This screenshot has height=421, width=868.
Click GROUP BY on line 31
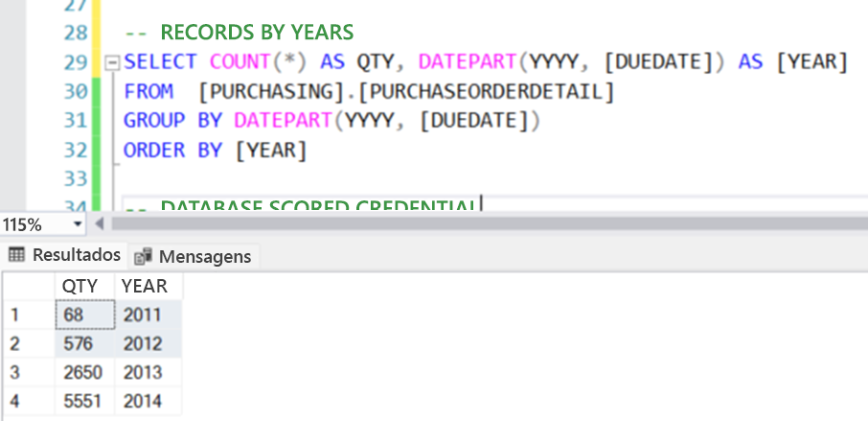(x=172, y=120)
